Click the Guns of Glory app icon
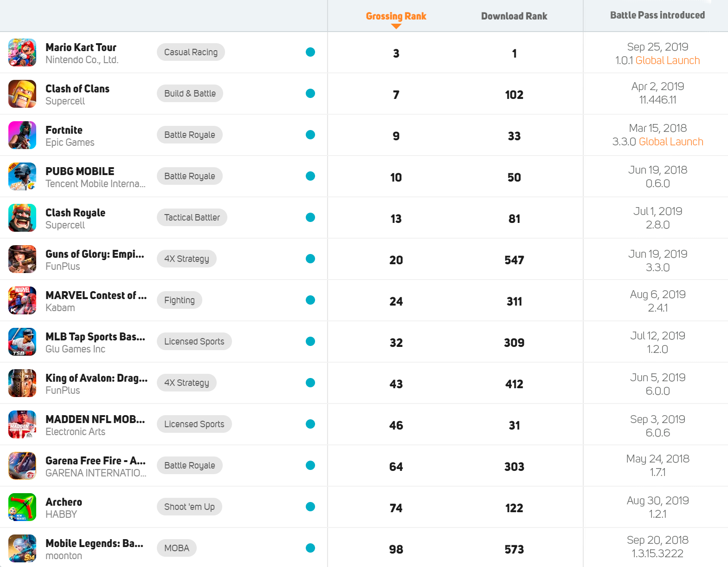This screenshot has width=728, height=567. tap(22, 259)
